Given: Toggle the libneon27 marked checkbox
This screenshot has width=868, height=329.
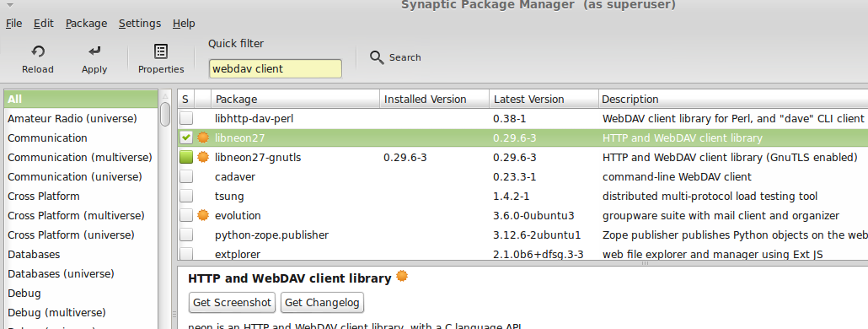Looking at the screenshot, I should [186, 138].
